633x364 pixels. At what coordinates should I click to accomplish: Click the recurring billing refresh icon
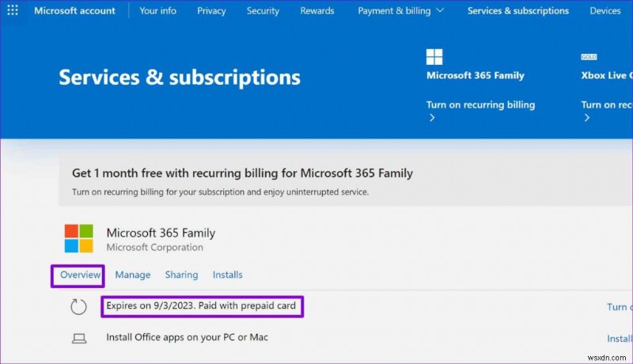coord(78,307)
